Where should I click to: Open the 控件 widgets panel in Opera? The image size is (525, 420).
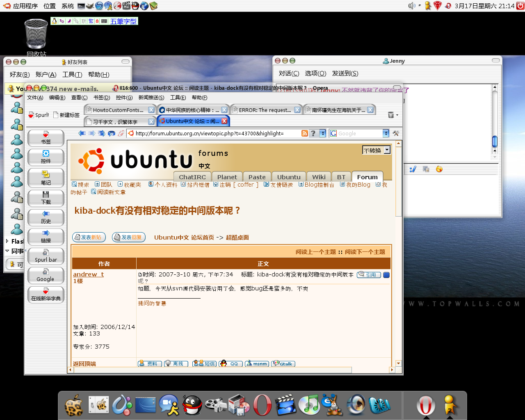(46, 157)
